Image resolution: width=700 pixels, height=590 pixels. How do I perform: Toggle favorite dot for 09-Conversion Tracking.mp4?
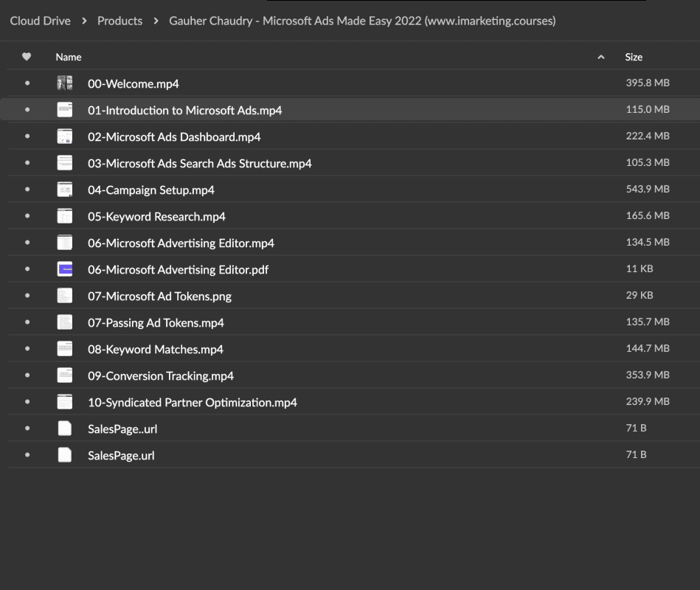point(27,375)
